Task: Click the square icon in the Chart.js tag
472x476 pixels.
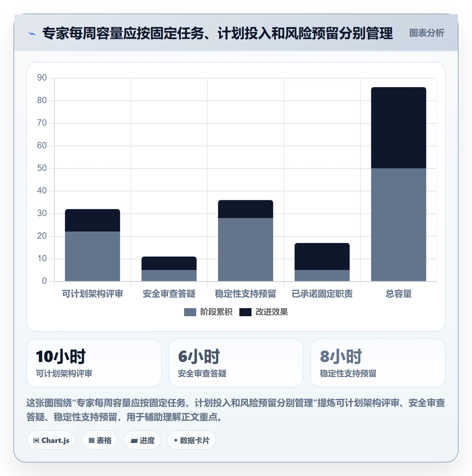Action: point(36,441)
